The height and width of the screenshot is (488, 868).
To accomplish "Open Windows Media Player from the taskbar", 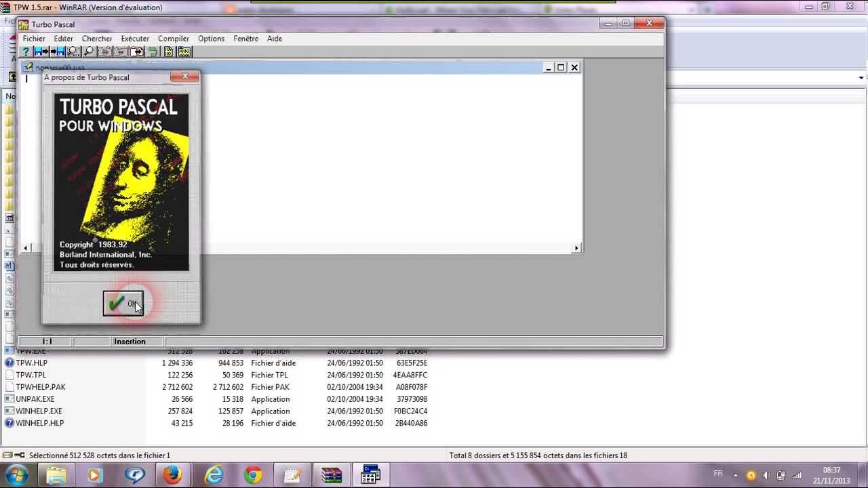I will click(94, 476).
